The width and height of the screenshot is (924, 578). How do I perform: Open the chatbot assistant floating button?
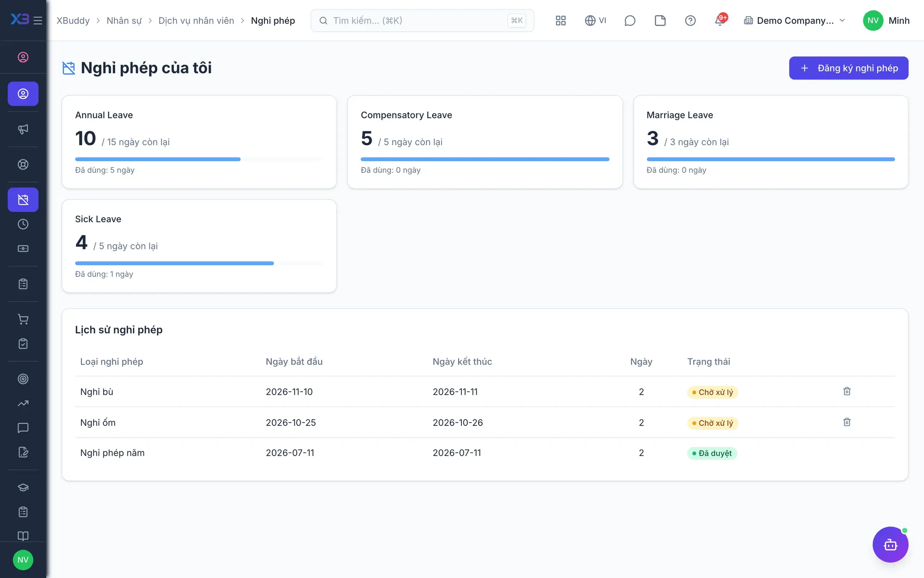890,544
